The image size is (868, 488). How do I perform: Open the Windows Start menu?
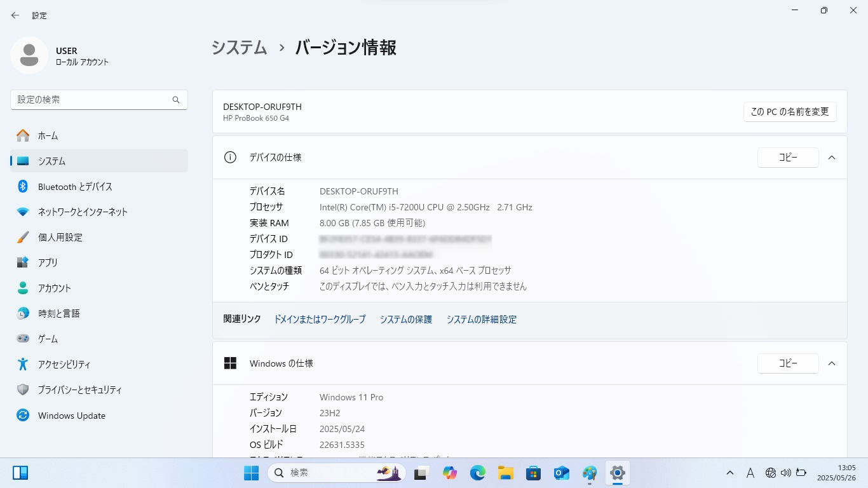coord(251,473)
